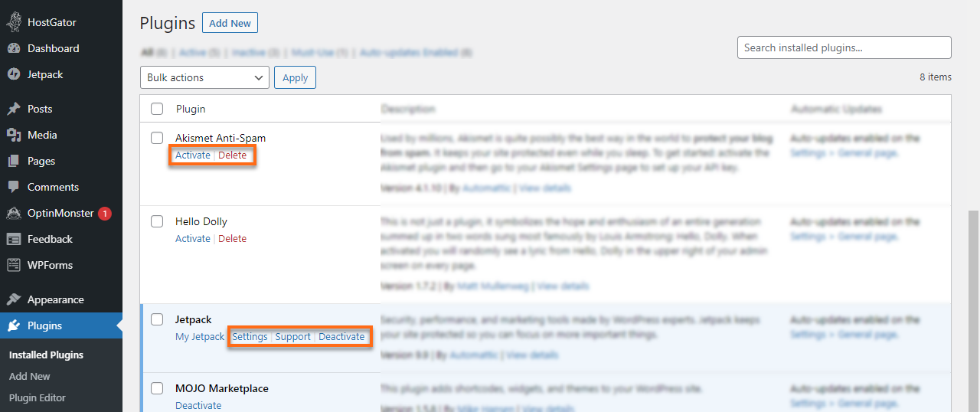Deactivate the MOJO Marketplace plugin
Screen dimensions: 980x412
198,405
